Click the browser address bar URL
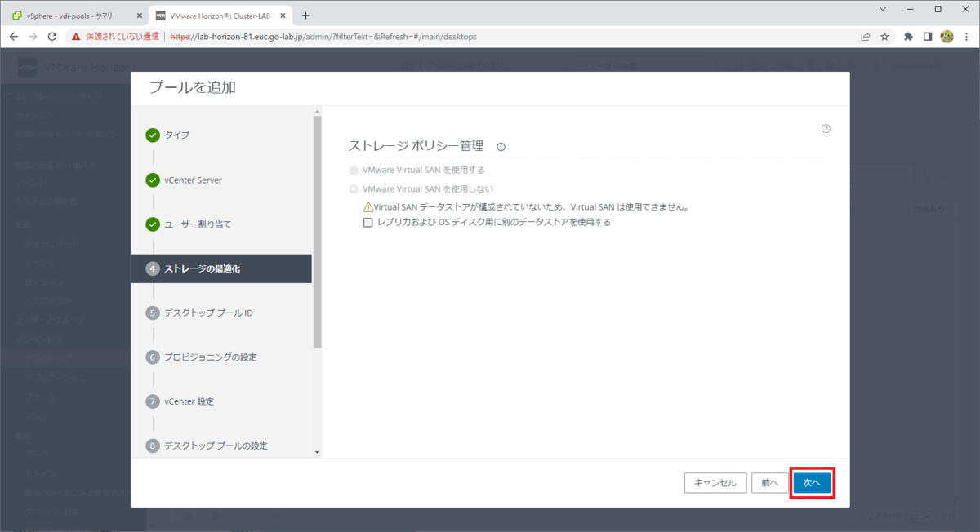Image resolution: width=980 pixels, height=532 pixels. [x=323, y=37]
